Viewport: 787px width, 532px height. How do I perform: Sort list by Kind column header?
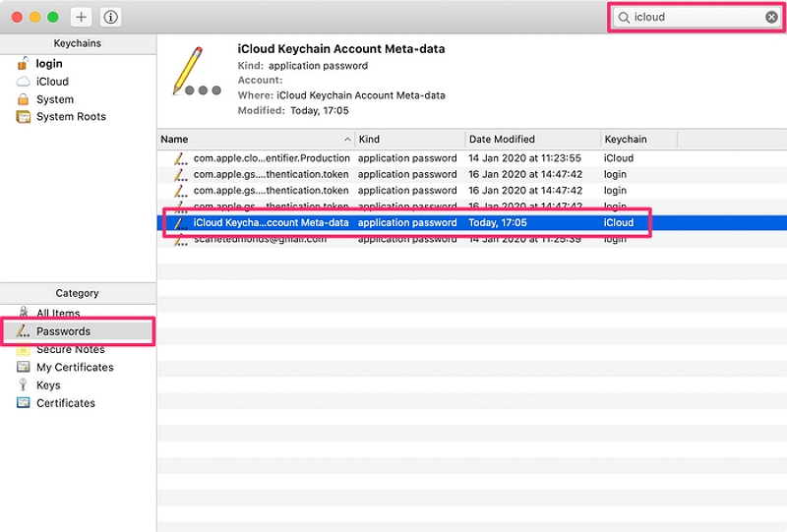point(409,139)
